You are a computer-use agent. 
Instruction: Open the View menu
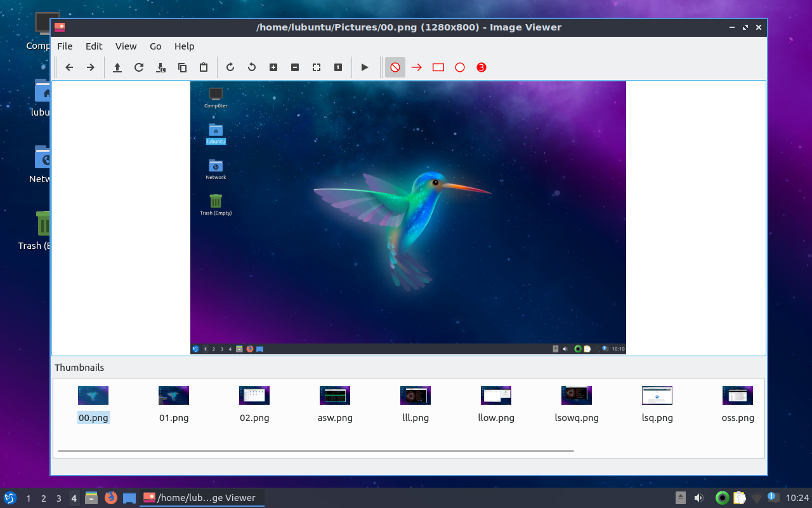tap(126, 46)
